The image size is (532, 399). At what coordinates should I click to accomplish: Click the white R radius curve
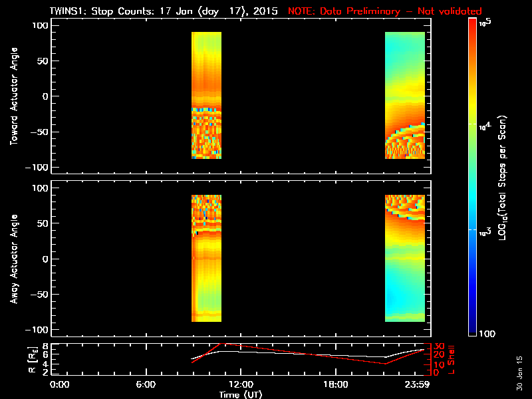pos(307,354)
